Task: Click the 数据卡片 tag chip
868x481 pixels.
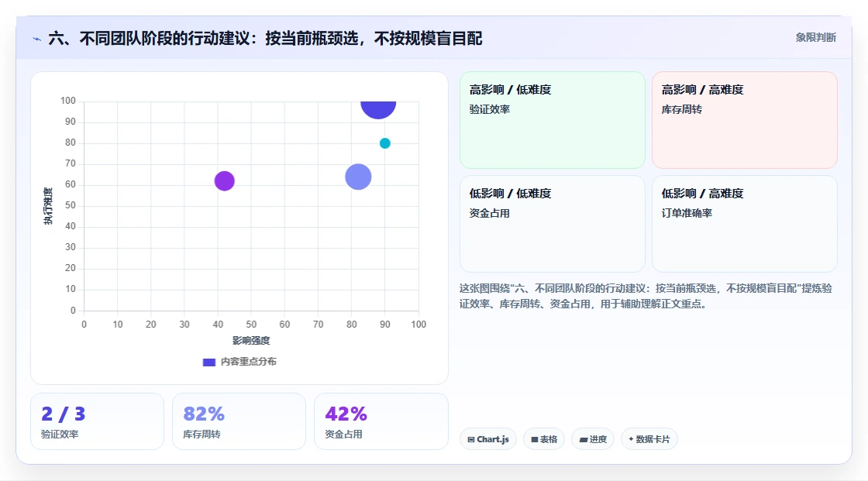Action: pyautogui.click(x=649, y=439)
